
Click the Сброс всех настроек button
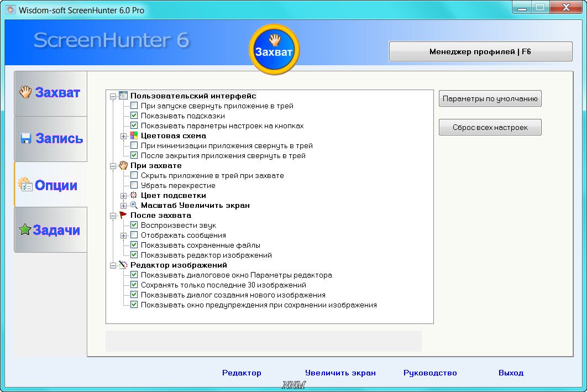click(x=490, y=127)
